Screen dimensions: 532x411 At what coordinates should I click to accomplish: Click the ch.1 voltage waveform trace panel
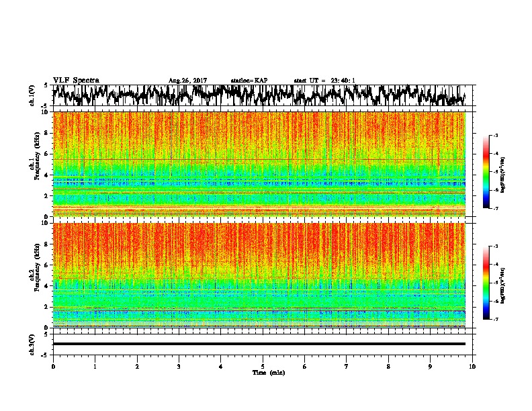(x=263, y=95)
